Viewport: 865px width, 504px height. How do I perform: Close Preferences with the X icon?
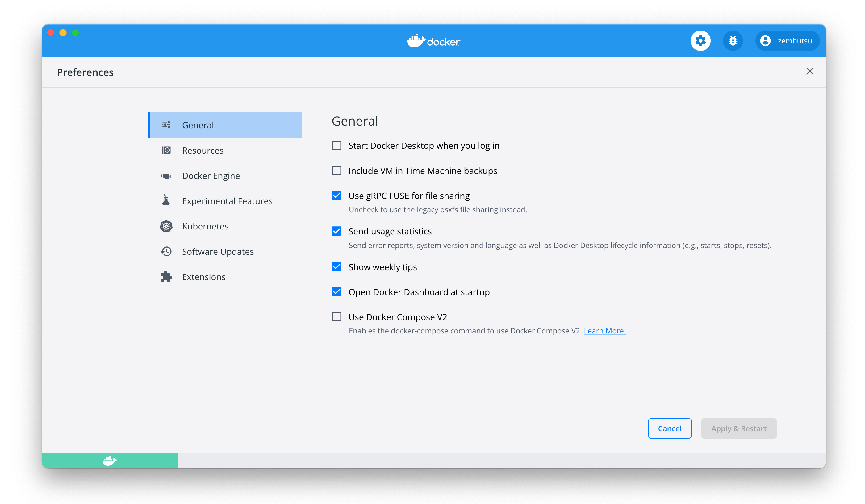click(809, 71)
